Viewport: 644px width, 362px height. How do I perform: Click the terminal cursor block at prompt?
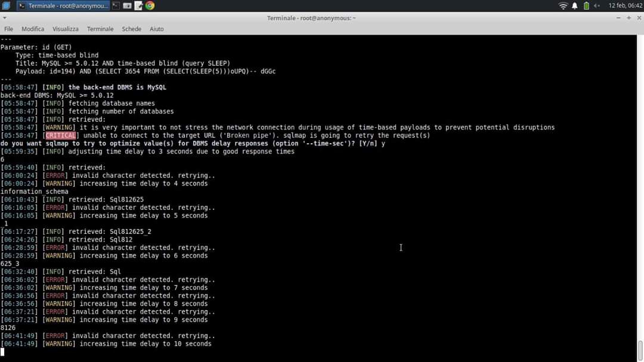coord(2,352)
